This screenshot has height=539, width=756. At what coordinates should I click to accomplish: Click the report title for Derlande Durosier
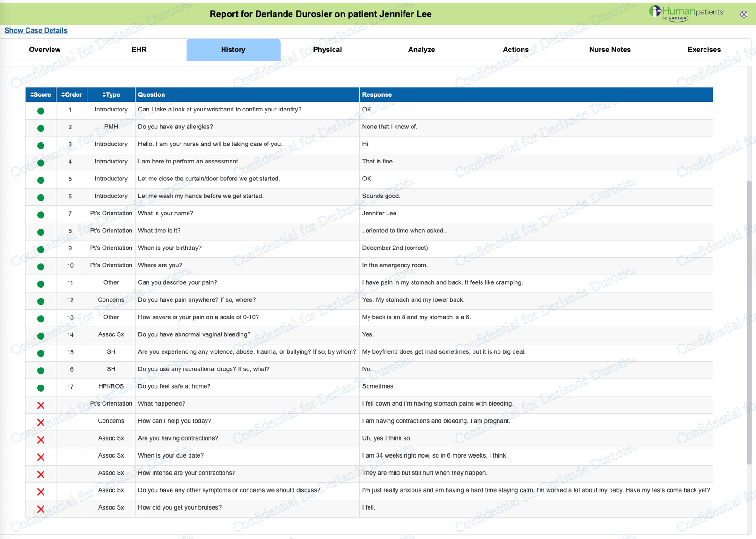(321, 14)
